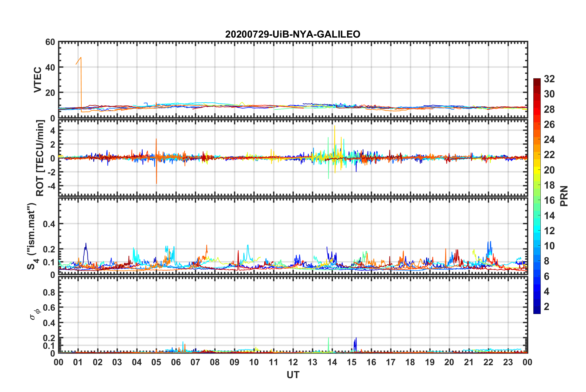This screenshot has height=392, width=586.
Task: Click colorbar tick label 28
Action: [549, 109]
